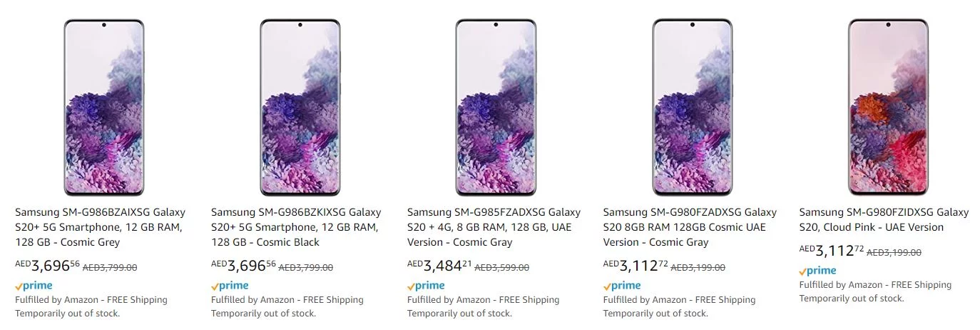The width and height of the screenshot is (980, 330).
Task: Click the AED 3,112.72 price of Cosmic Gray S20
Action: point(636,266)
